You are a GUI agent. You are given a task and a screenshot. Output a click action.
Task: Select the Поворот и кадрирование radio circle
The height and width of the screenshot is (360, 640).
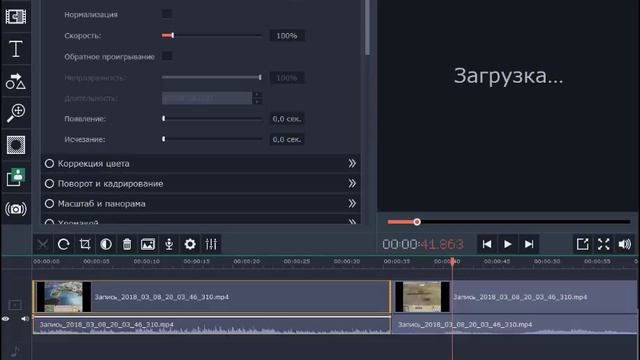pyautogui.click(x=49, y=184)
